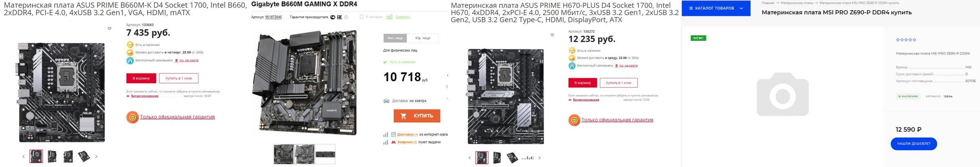The image size is (980, 167).
Task: Add ASUS PRIME B660M-K to favorites heart
Action: click(x=109, y=29)
